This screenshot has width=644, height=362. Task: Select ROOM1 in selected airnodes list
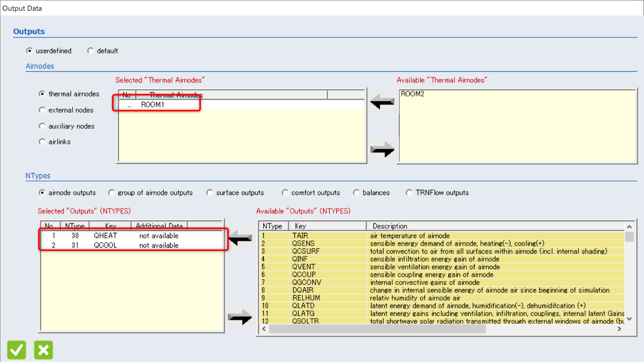[152, 104]
